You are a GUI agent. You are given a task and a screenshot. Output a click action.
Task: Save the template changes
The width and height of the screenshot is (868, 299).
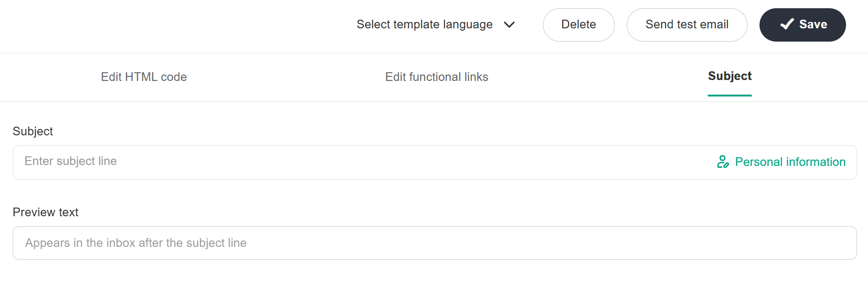(x=802, y=25)
